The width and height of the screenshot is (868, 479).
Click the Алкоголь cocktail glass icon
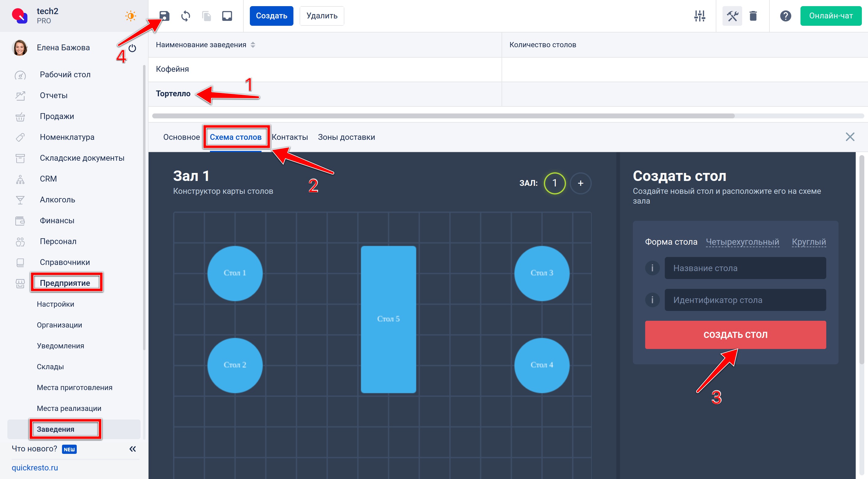click(20, 200)
